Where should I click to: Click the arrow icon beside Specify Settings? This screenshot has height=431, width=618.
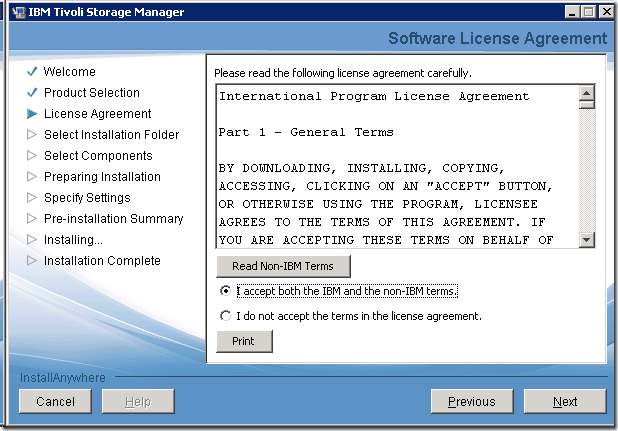pos(32,198)
